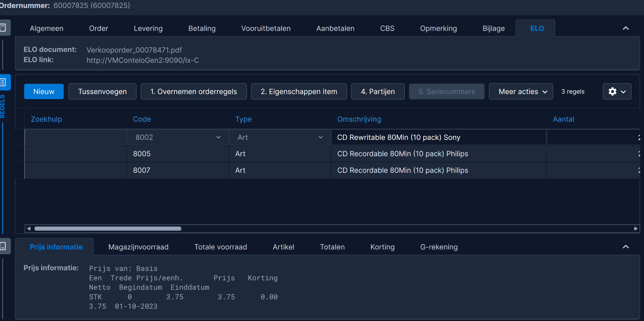Click the scrollbar right arrow

point(636,229)
